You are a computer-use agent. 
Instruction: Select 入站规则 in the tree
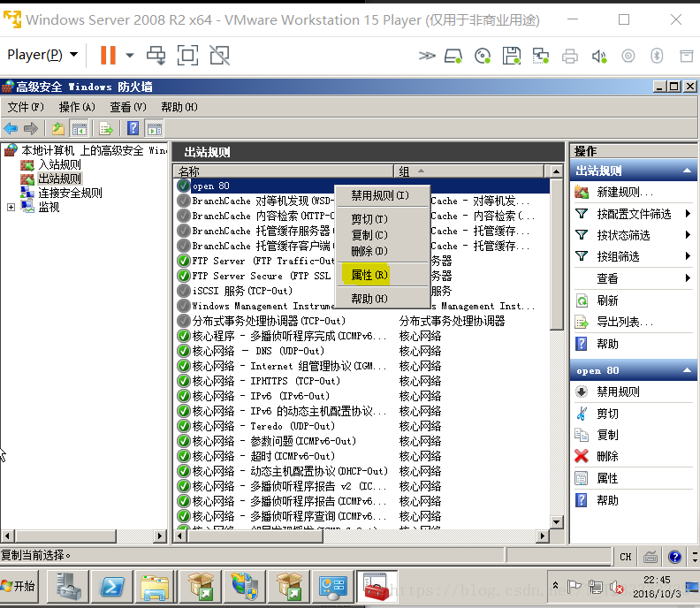click(x=59, y=164)
